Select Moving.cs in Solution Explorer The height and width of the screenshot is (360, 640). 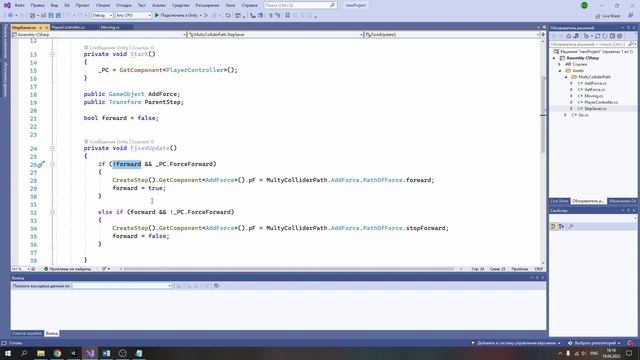[593, 96]
